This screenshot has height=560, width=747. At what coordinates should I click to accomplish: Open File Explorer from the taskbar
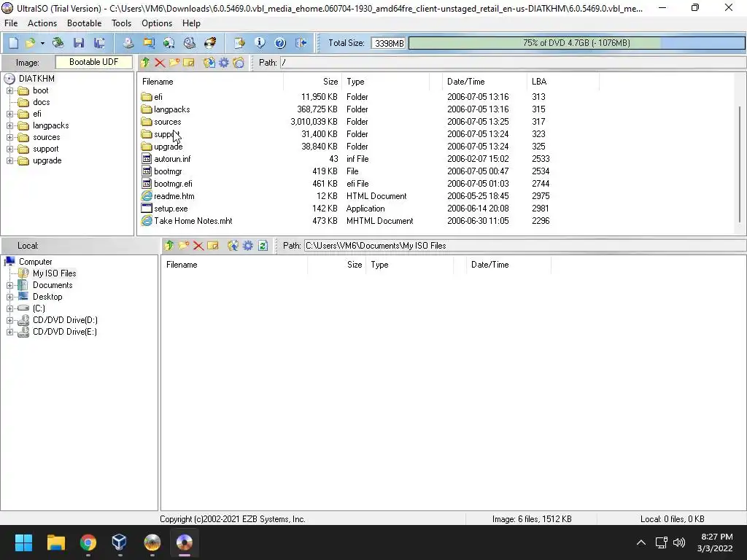[55, 542]
